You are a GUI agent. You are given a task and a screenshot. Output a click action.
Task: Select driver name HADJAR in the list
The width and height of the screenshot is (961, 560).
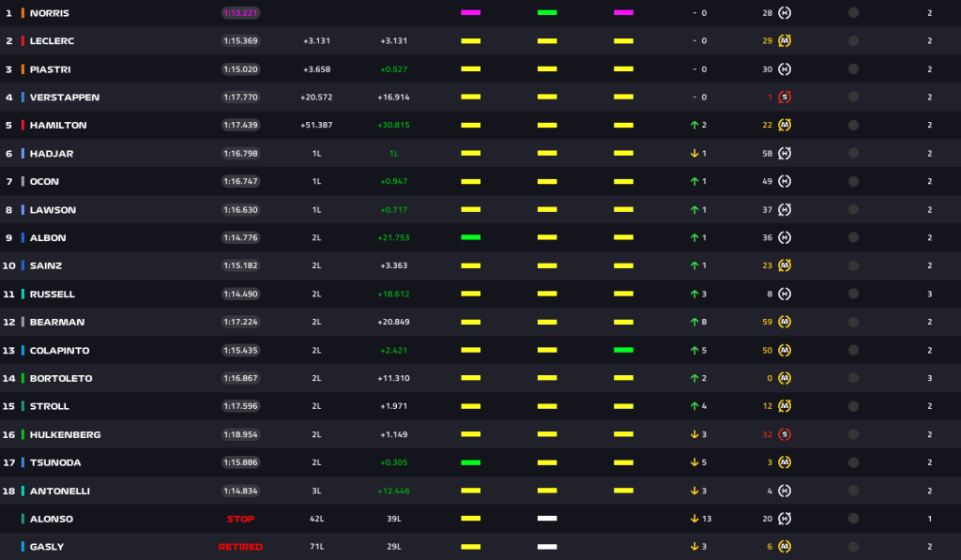pos(52,154)
